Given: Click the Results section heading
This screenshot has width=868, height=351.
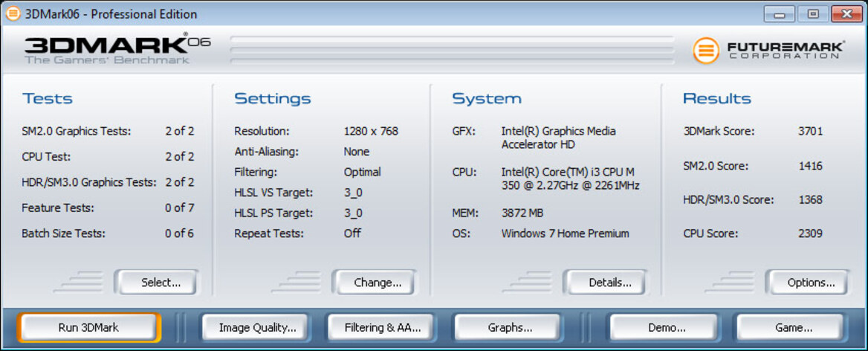Looking at the screenshot, I should coord(716,99).
